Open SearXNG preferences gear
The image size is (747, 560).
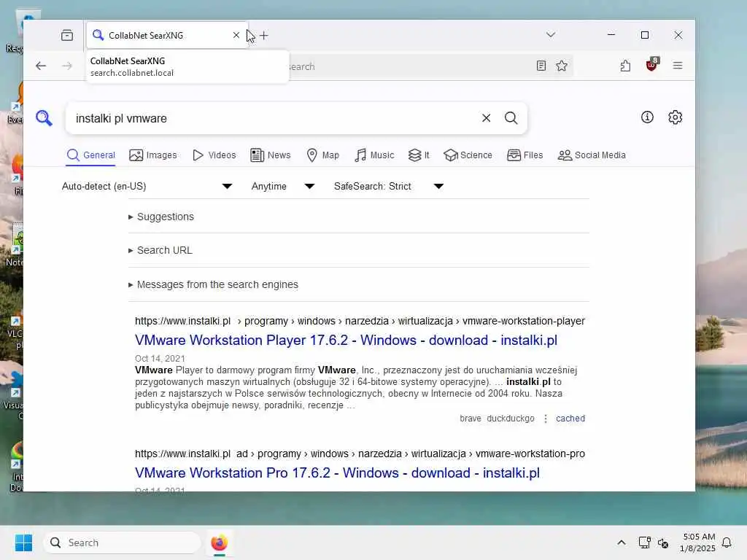click(675, 117)
